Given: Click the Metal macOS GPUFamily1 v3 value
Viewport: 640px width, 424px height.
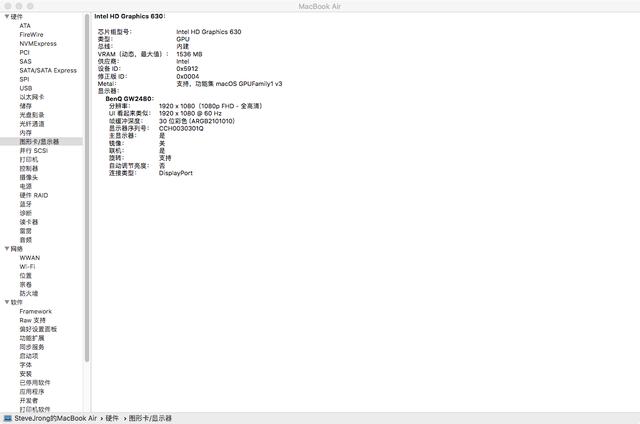Looking at the screenshot, I should 229,84.
